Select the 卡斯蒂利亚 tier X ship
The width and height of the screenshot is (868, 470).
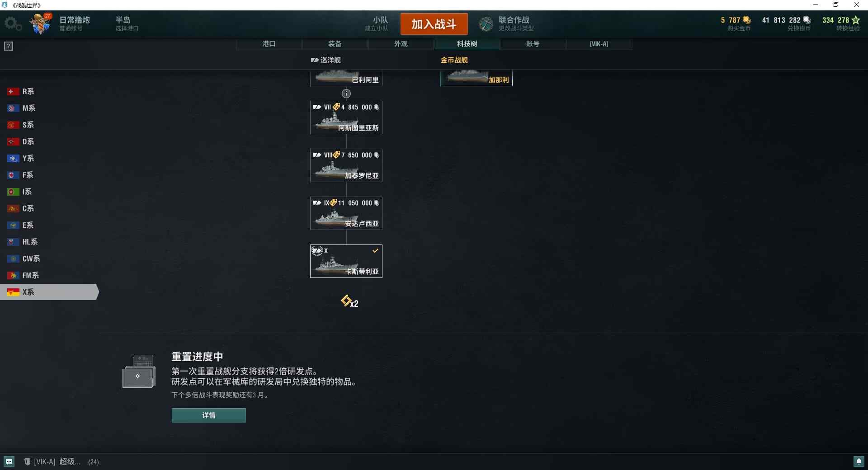pos(346,261)
